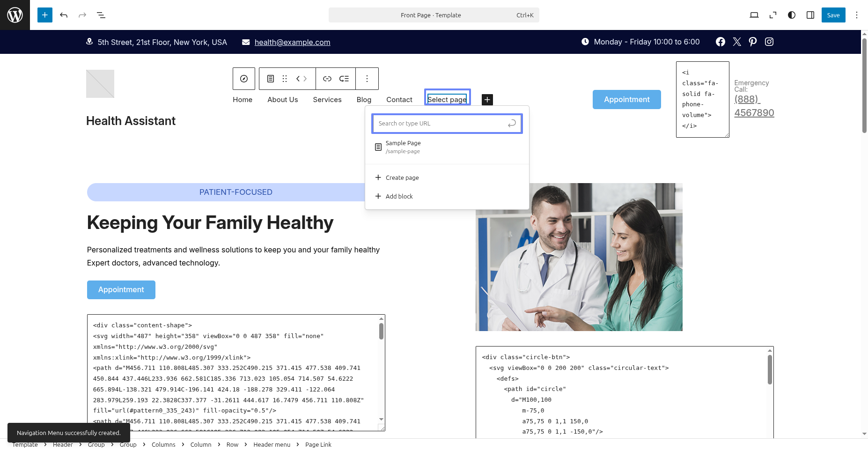Viewport: 868px width, 450px height.
Task: Click the Header menu breadcrumb item
Action: (272, 444)
